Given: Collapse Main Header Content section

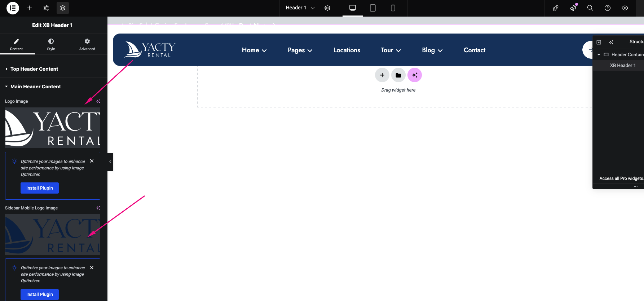Looking at the screenshot, I should click(x=35, y=87).
